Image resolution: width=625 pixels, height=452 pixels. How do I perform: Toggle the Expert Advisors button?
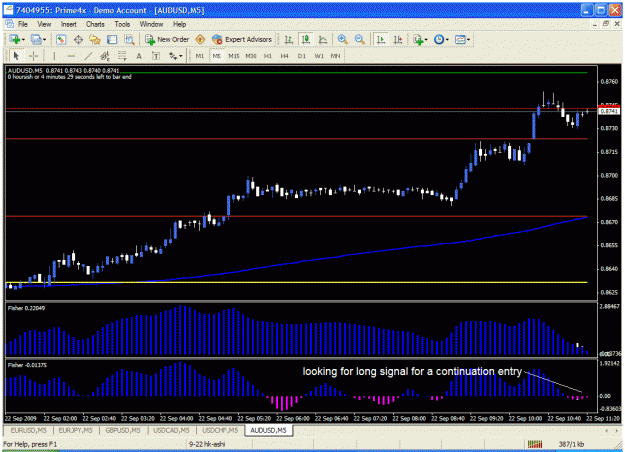click(x=242, y=39)
